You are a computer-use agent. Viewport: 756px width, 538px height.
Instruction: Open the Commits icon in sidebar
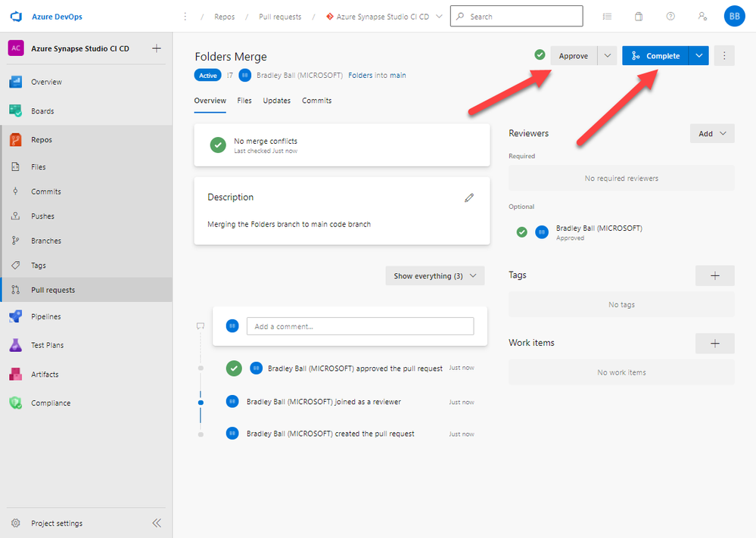point(15,191)
